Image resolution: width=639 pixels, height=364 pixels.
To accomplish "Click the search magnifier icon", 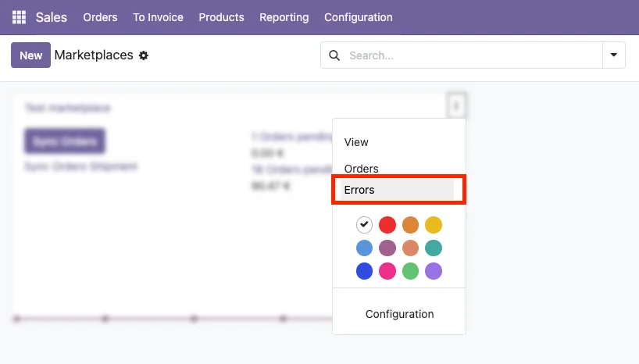I will 334,55.
